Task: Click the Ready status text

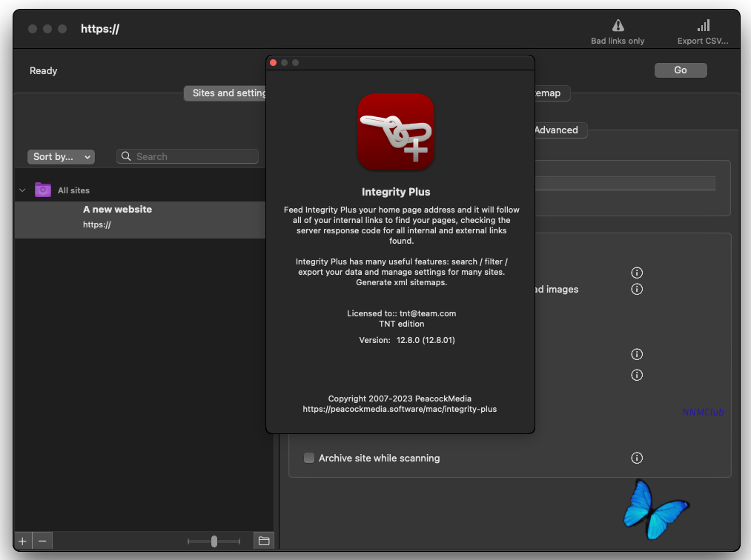Action: pyautogui.click(x=44, y=71)
